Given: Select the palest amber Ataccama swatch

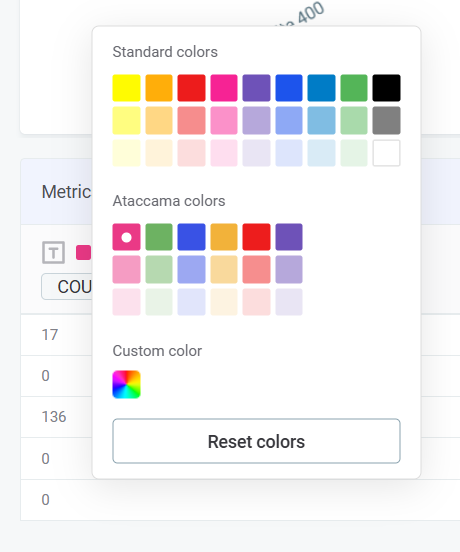Looking at the screenshot, I should [x=224, y=302].
